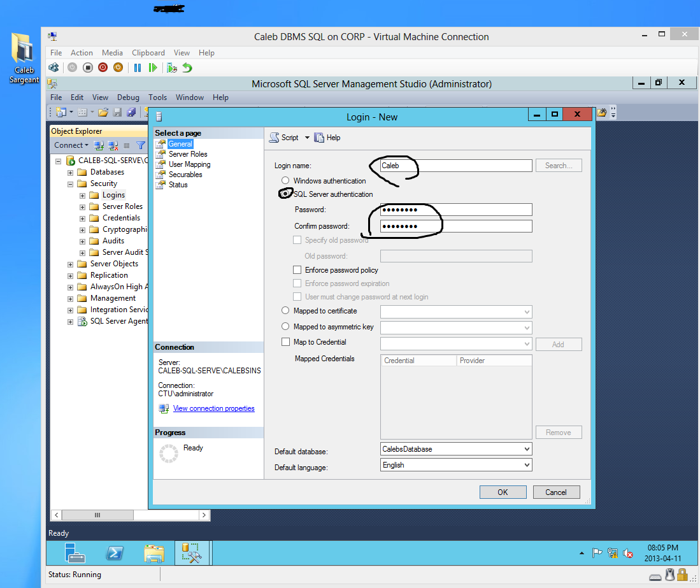Select the Server Roles page
The height and width of the screenshot is (588, 700).
click(x=188, y=154)
